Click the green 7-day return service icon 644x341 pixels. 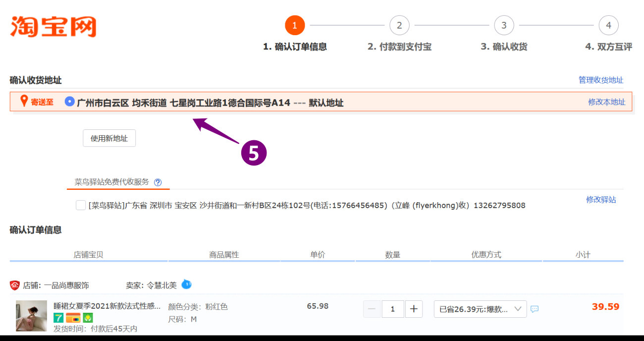click(58, 318)
